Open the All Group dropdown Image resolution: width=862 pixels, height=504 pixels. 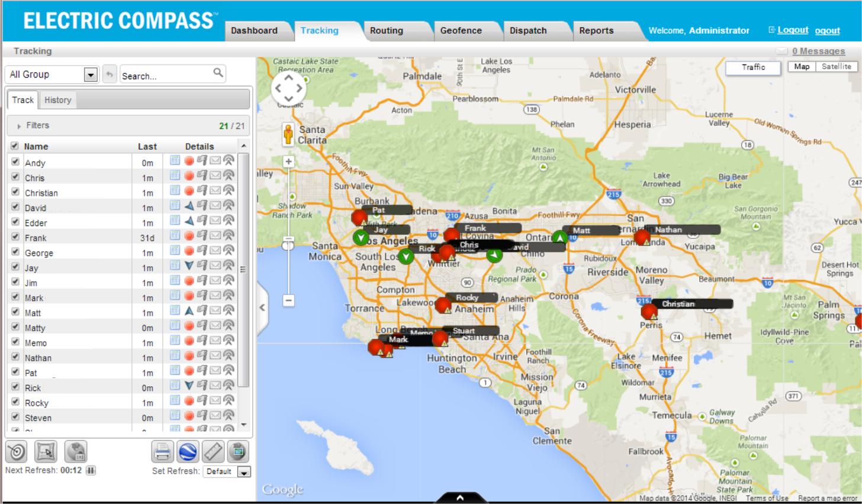pyautogui.click(x=91, y=74)
